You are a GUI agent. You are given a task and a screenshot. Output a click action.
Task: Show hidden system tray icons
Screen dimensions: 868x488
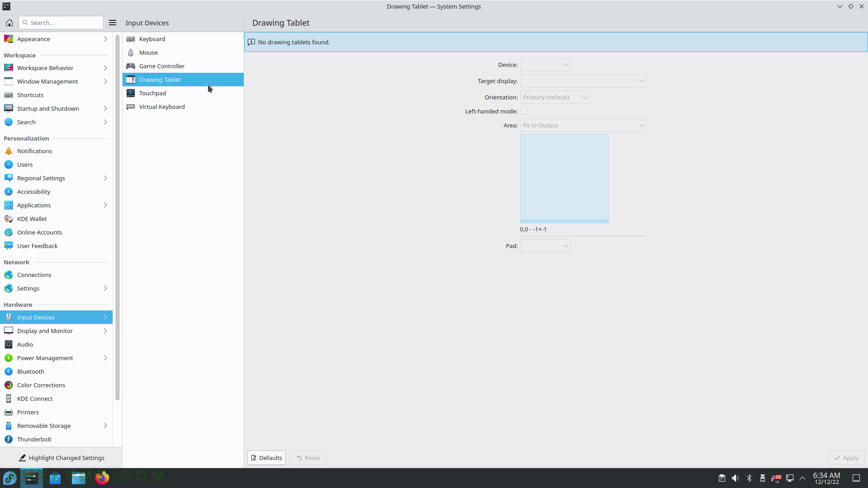[x=802, y=478]
